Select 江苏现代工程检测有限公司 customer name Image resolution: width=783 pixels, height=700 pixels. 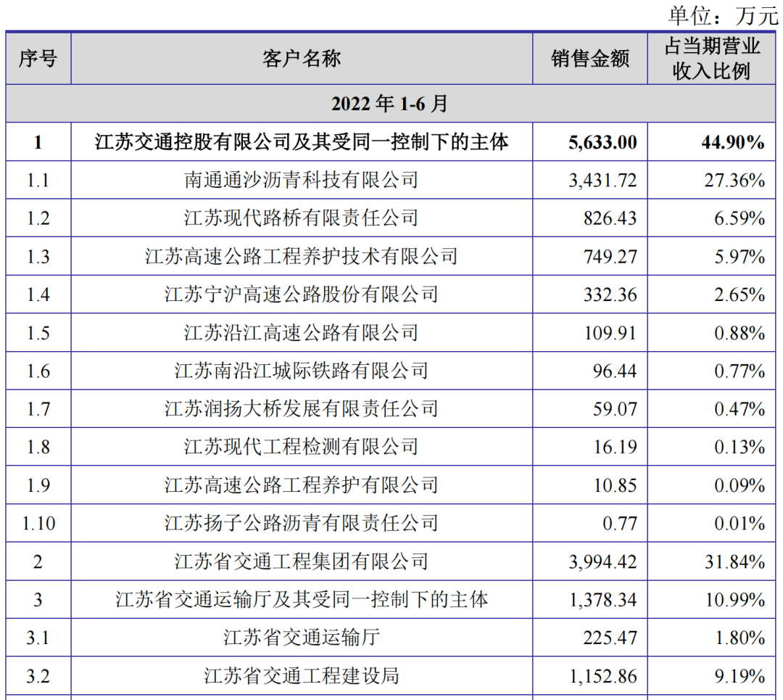tap(302, 447)
